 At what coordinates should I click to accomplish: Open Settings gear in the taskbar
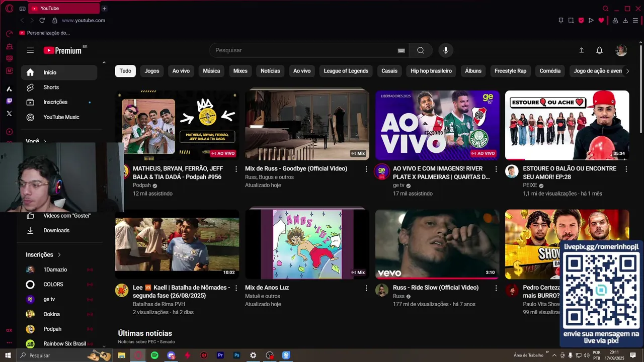[253, 355]
